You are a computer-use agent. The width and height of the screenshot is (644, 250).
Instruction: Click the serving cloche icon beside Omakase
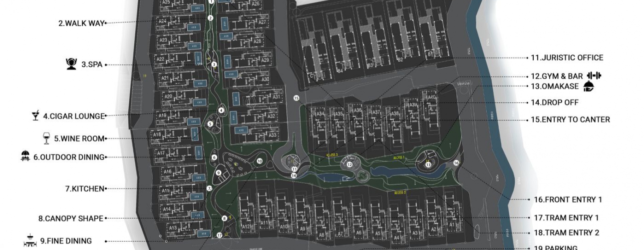pos(589,86)
